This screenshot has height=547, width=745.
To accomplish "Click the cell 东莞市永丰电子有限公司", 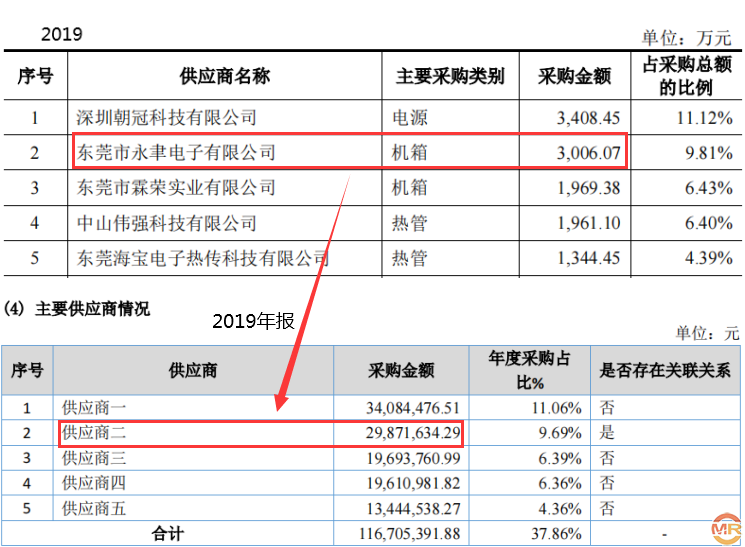I will (176, 153).
